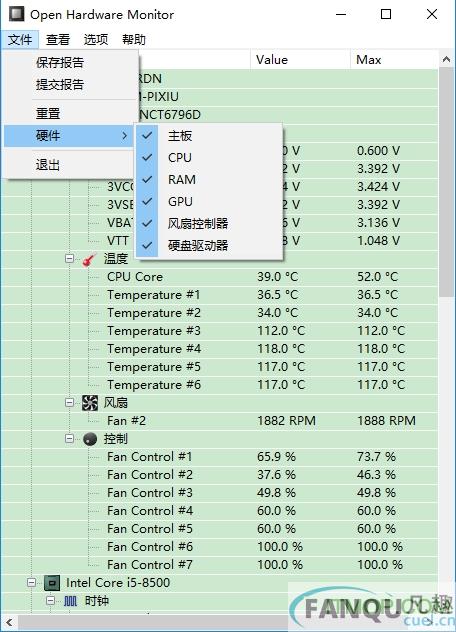Click the 1888 RPM max value
The width and height of the screenshot is (456, 632).
pos(386,421)
